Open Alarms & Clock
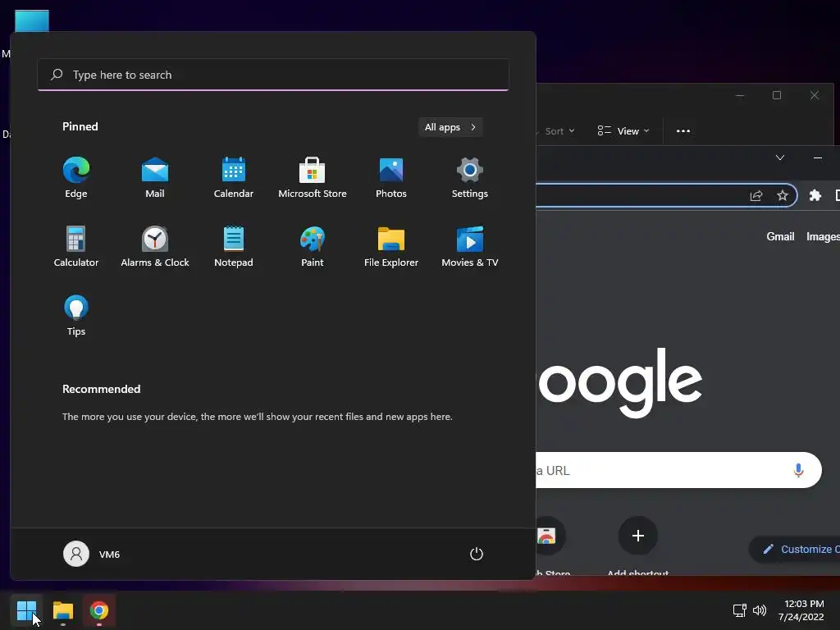840x630 pixels. click(x=155, y=246)
